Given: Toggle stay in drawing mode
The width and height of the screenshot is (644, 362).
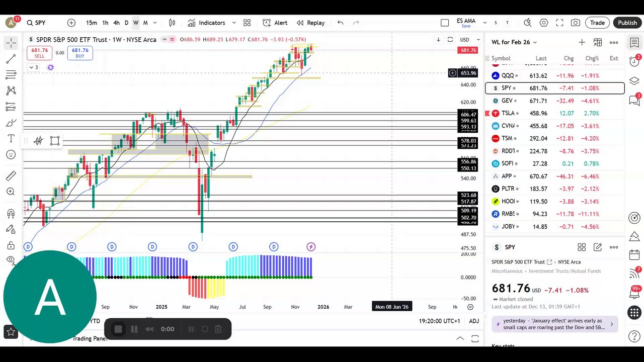Looking at the screenshot, I should coord(11,229).
